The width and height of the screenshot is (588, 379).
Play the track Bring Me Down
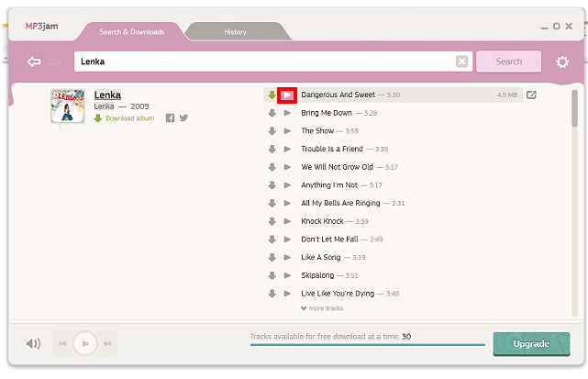pos(287,113)
